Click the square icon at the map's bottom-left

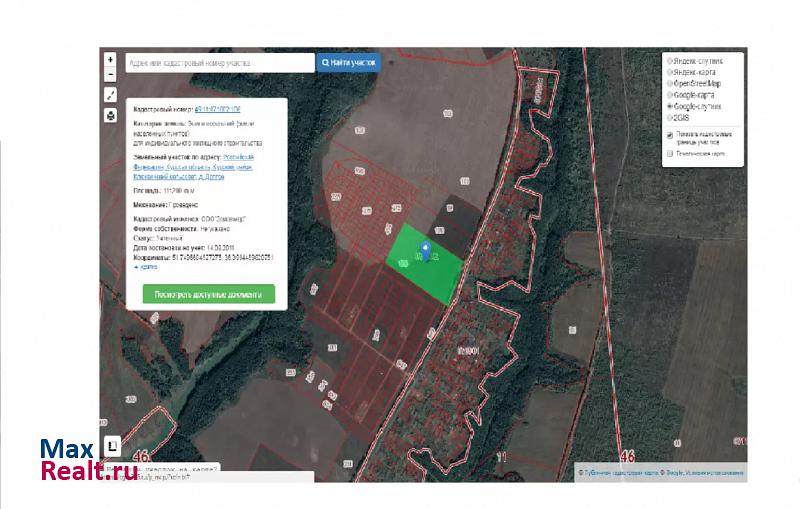[113, 446]
